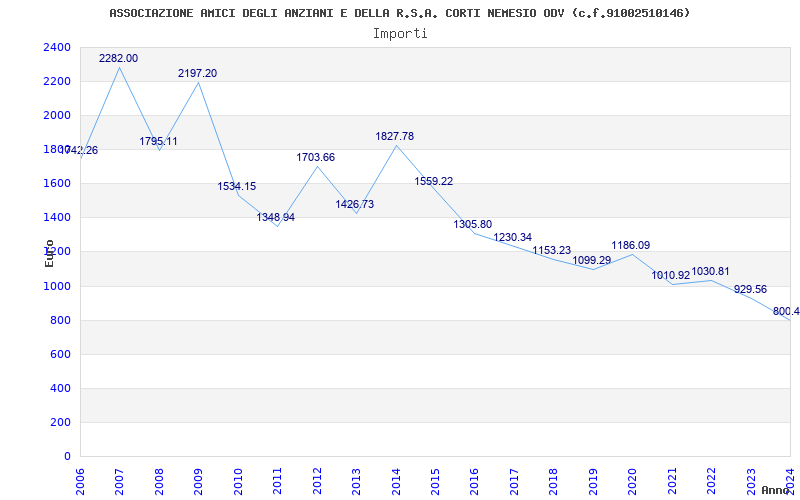This screenshot has width=800, height=500.
Task: Click the 2020 x-axis year label
Action: (633, 482)
